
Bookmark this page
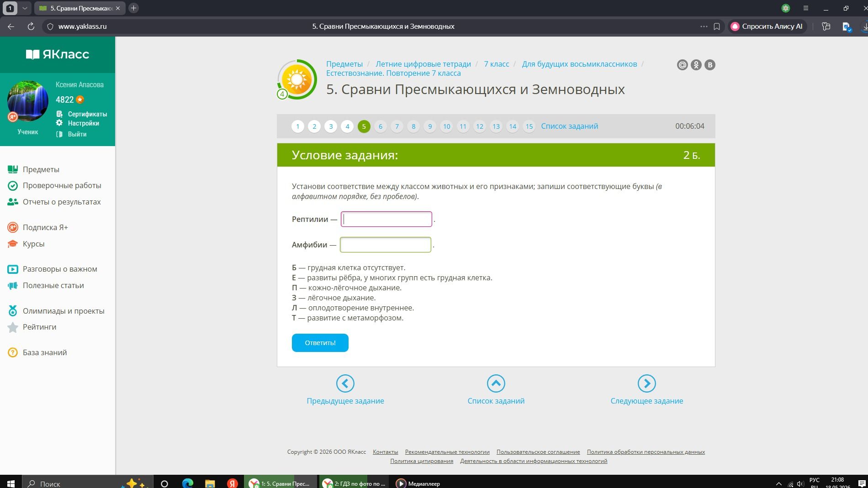717,26
